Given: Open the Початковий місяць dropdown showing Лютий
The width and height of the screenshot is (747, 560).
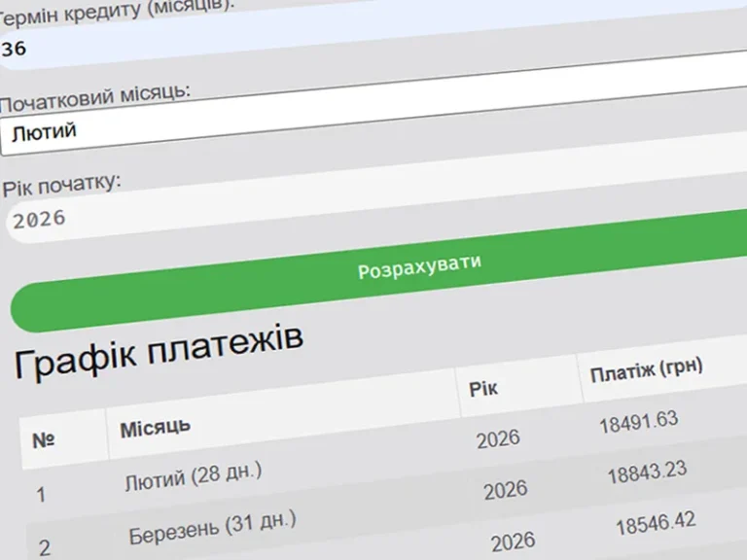Looking at the screenshot, I should click(373, 103).
